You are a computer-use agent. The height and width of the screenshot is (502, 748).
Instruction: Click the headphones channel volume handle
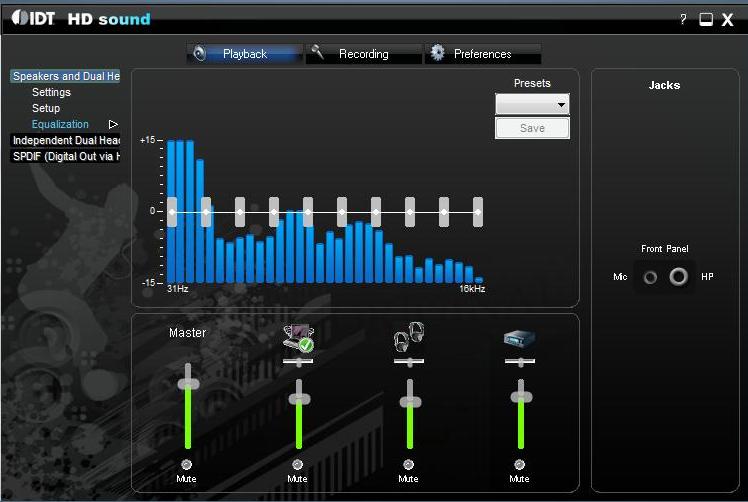click(410, 402)
